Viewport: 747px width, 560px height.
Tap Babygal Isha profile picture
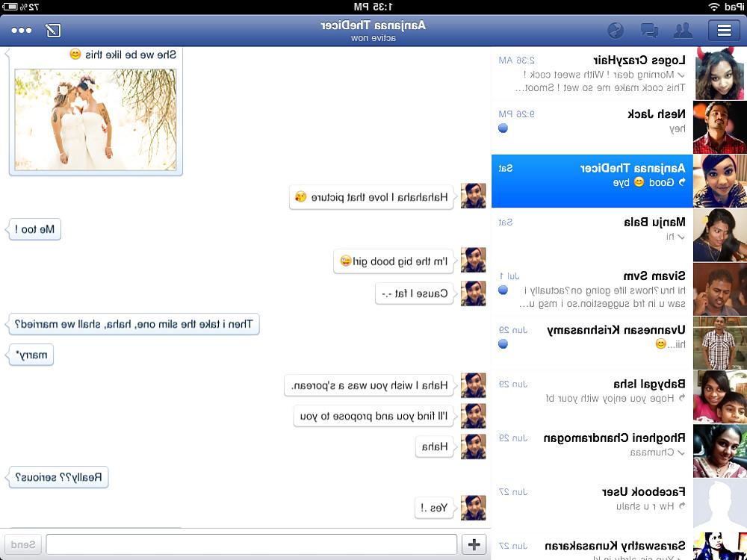click(x=720, y=396)
